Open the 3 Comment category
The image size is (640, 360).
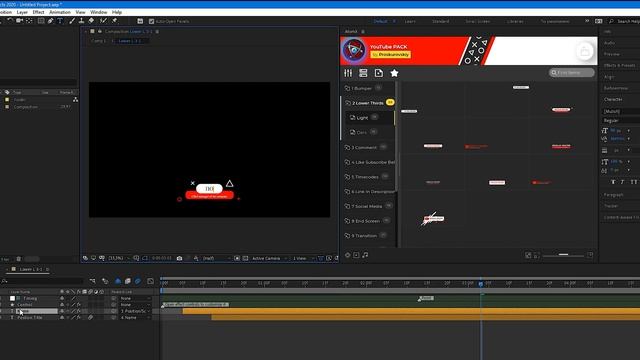365,147
